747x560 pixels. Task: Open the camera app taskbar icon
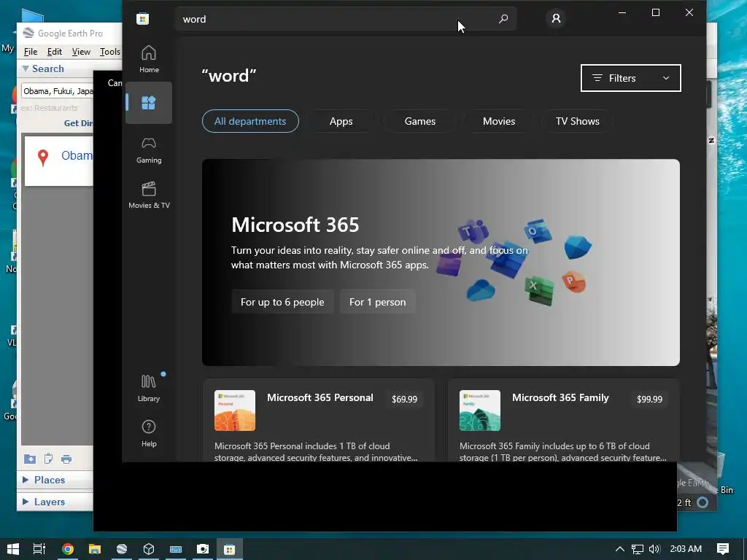pyautogui.click(x=203, y=549)
